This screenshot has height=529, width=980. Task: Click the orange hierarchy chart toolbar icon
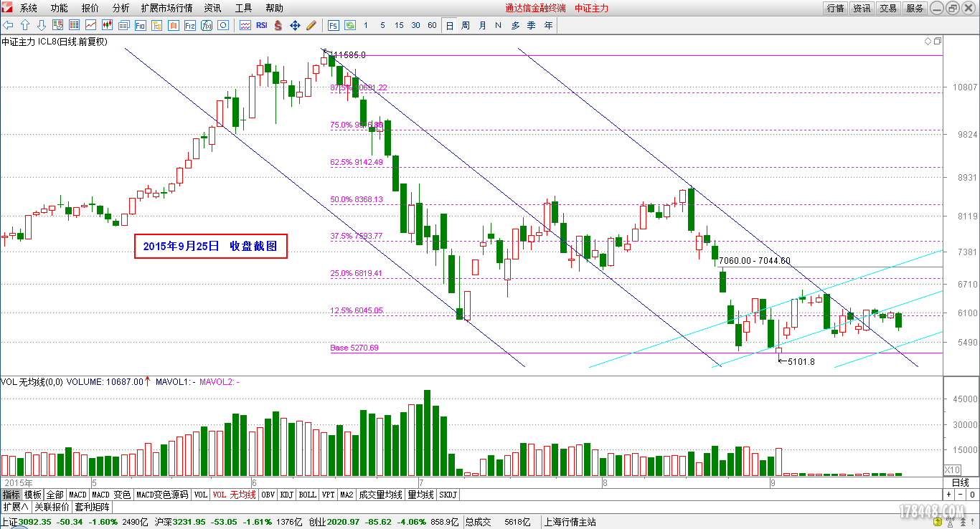[x=156, y=25]
